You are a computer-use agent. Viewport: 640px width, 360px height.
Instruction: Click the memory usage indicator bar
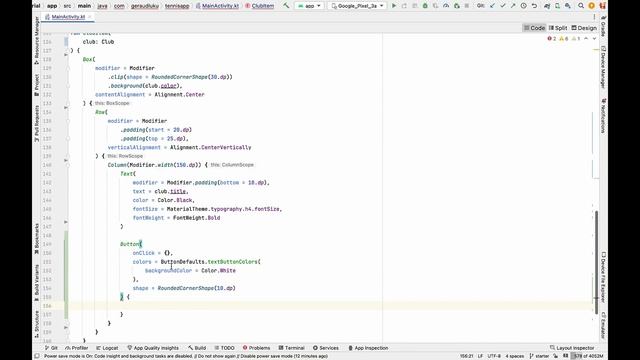click(588, 356)
